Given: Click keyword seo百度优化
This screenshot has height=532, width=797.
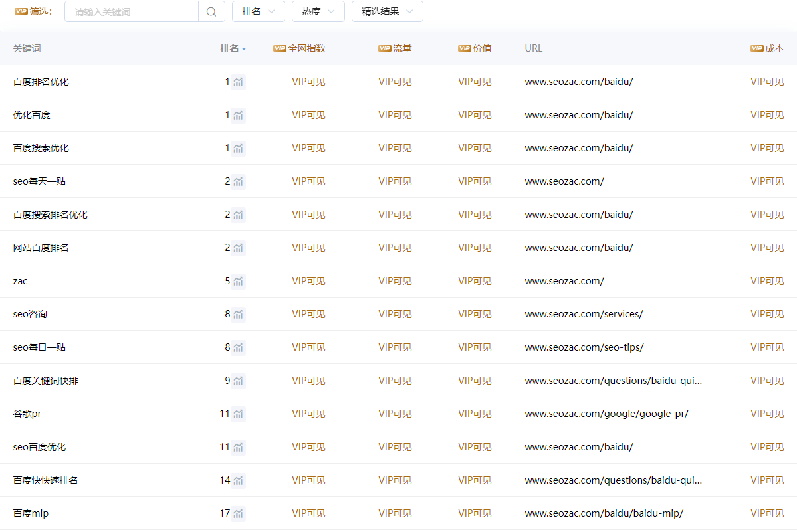Looking at the screenshot, I should tap(39, 447).
